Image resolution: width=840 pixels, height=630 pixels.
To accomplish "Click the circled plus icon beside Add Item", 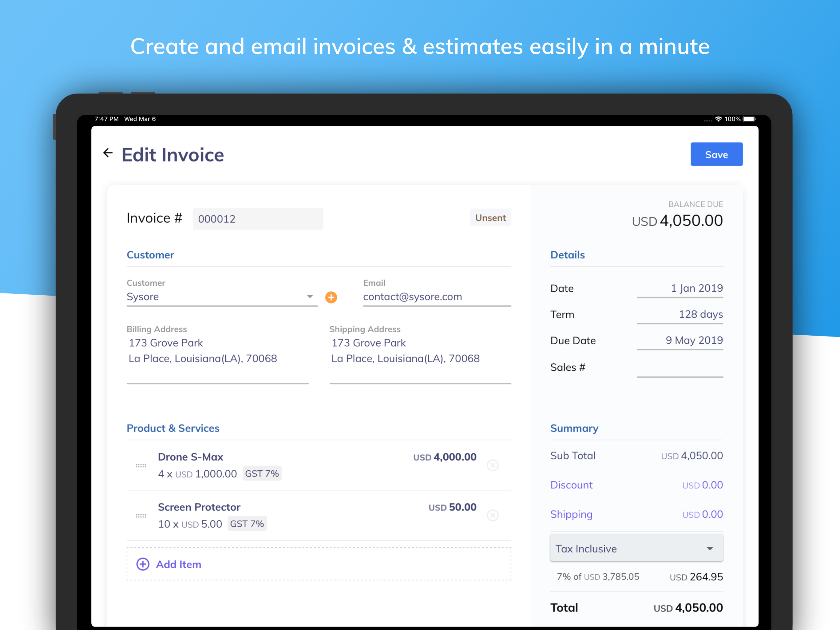I will pyautogui.click(x=143, y=564).
